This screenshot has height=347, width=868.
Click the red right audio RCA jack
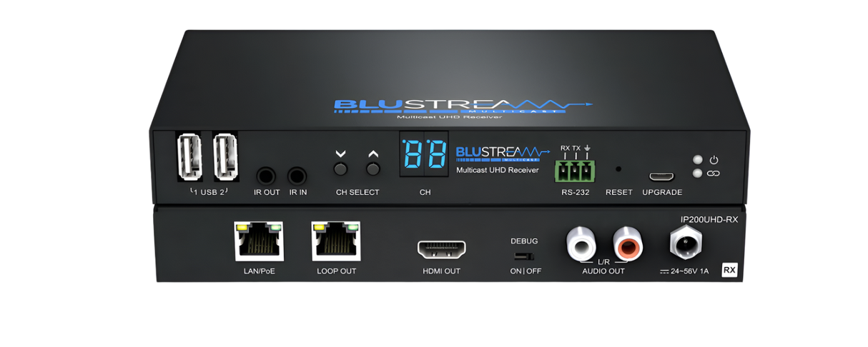627,243
